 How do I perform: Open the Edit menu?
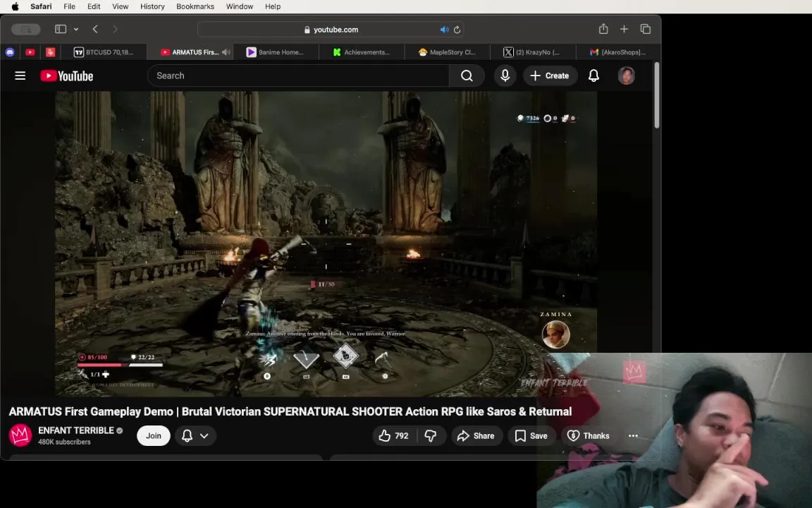point(94,7)
